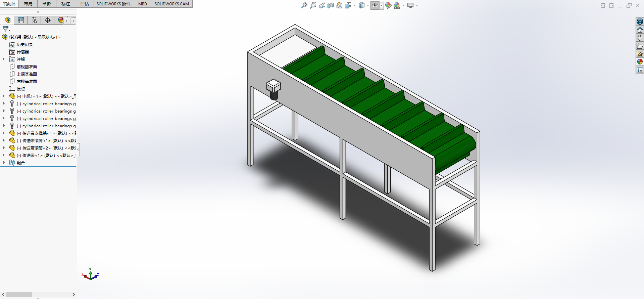The image size is (644, 299).
Task: Click the Zoom to Fit icon
Action: (x=304, y=5)
